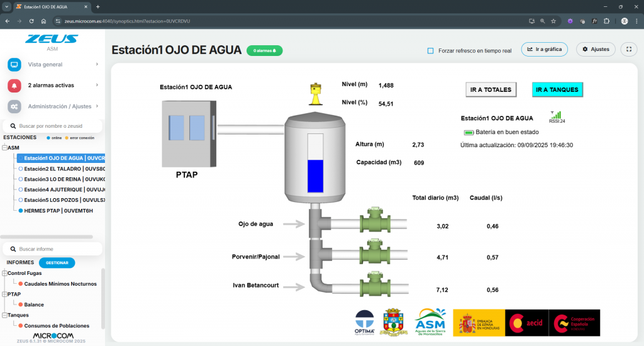644x346 pixels.
Task: Click the OPTIMA logo
Action: click(x=364, y=323)
